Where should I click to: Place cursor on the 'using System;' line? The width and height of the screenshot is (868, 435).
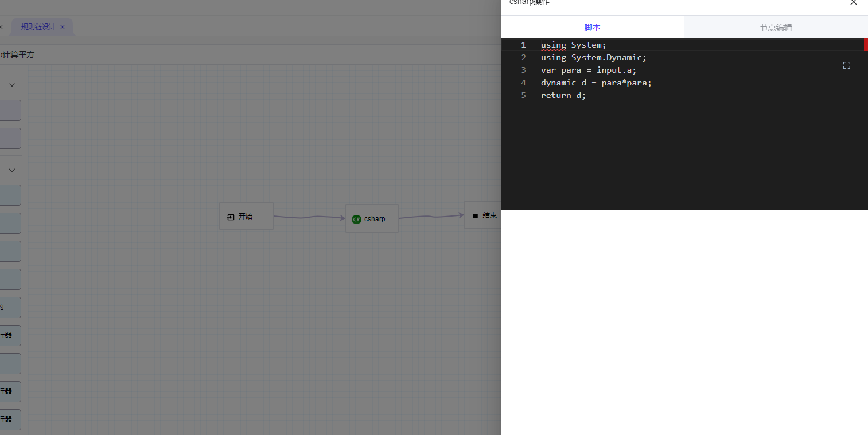point(573,45)
